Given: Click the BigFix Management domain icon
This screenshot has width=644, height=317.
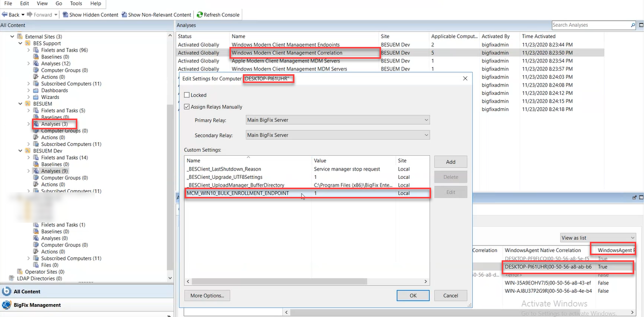Looking at the screenshot, I should pos(7,305).
